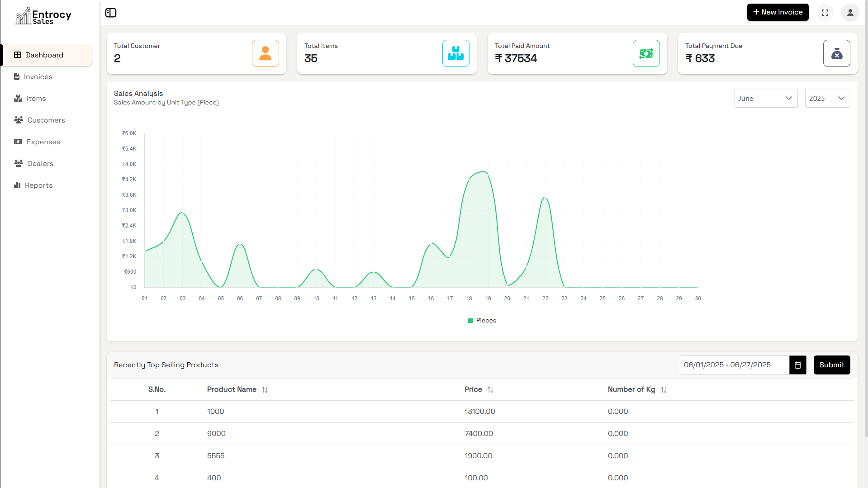Open the Reports sidebar section
Viewport: 868px width, 488px height.
click(38, 185)
